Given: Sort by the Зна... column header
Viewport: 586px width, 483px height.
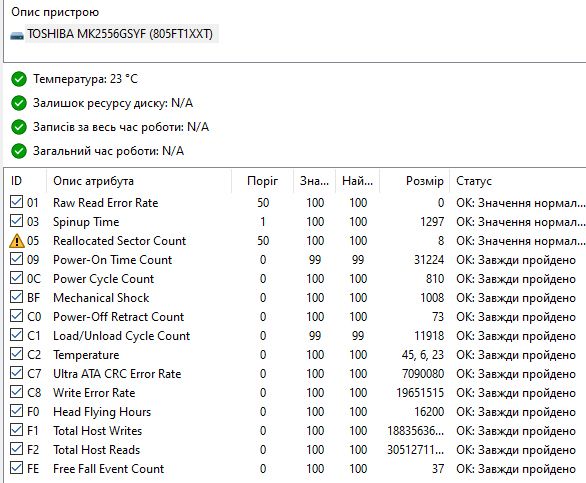Looking at the screenshot, I should click(314, 181).
